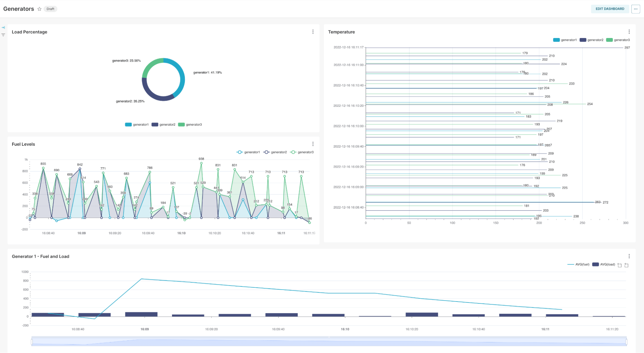Click generator3 entry in Fuel Levels legend
Screen dimensions: 644x353
click(302, 152)
